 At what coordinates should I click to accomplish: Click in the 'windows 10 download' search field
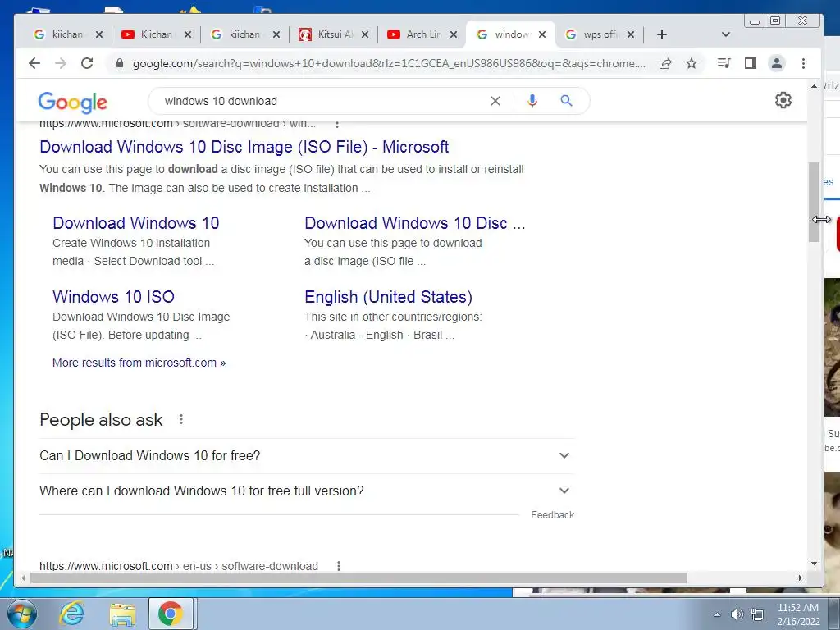click(x=322, y=101)
